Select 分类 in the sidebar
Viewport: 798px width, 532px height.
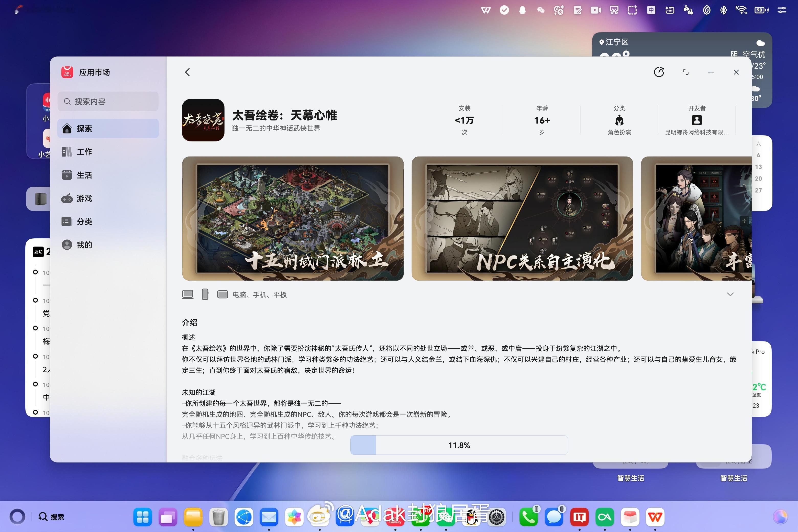coord(108,221)
